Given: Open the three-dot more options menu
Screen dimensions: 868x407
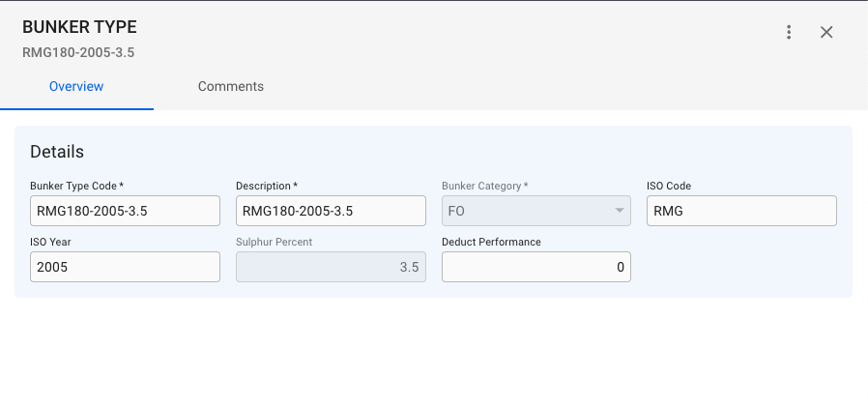Looking at the screenshot, I should click(x=789, y=32).
